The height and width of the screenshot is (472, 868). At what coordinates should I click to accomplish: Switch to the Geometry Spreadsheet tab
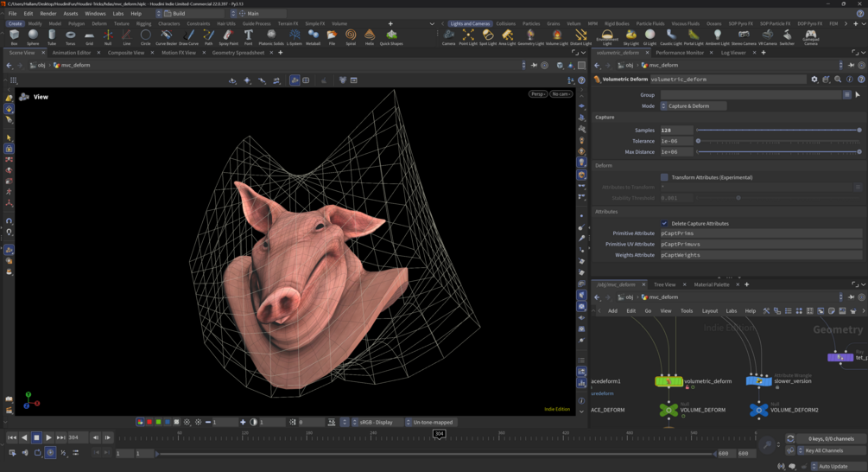[238, 53]
